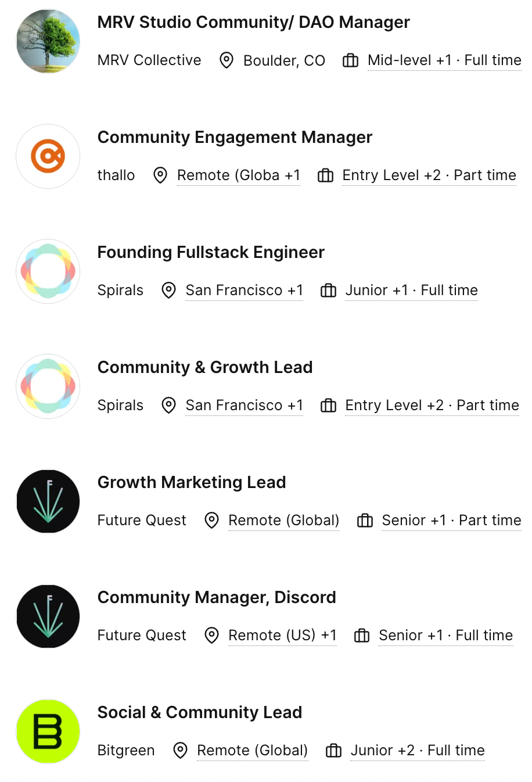Click location pin icon next to Boulder, CO
Image resolution: width=532 pixels, height=782 pixels.
point(227,60)
